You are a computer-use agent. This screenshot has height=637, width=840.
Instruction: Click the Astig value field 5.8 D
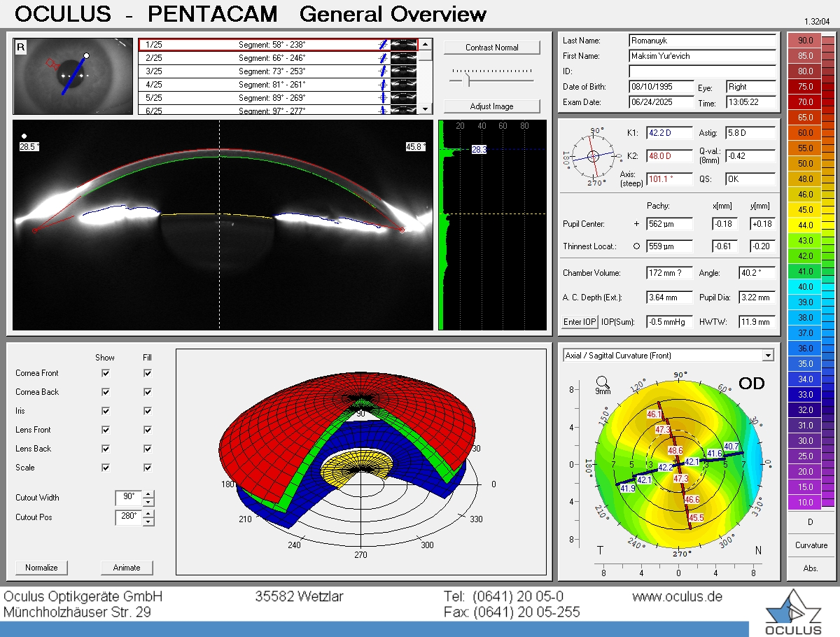[x=750, y=133]
